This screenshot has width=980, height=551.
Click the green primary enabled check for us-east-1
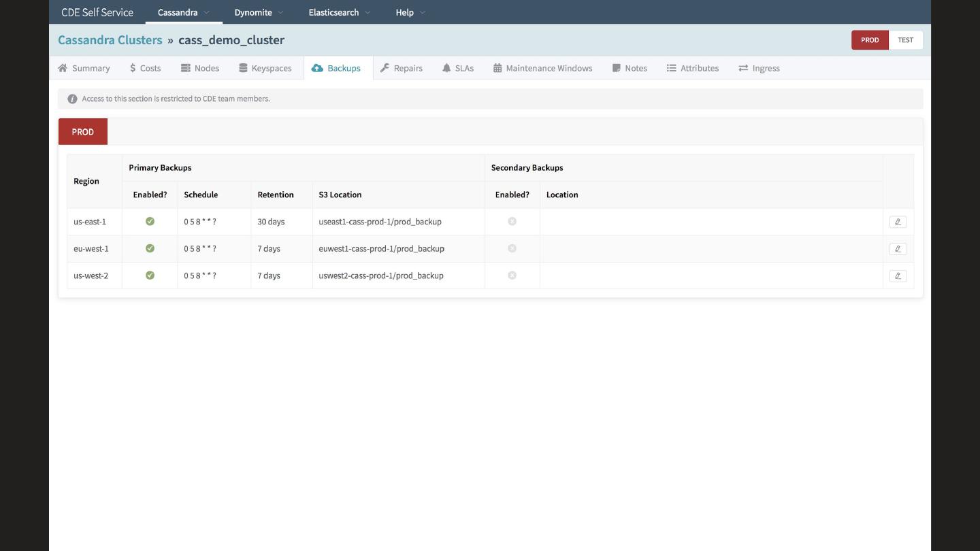pos(150,222)
